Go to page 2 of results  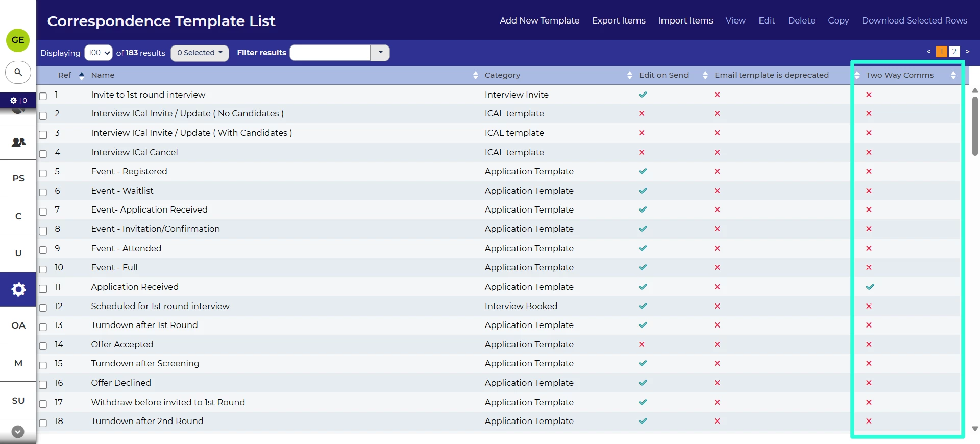[954, 52]
